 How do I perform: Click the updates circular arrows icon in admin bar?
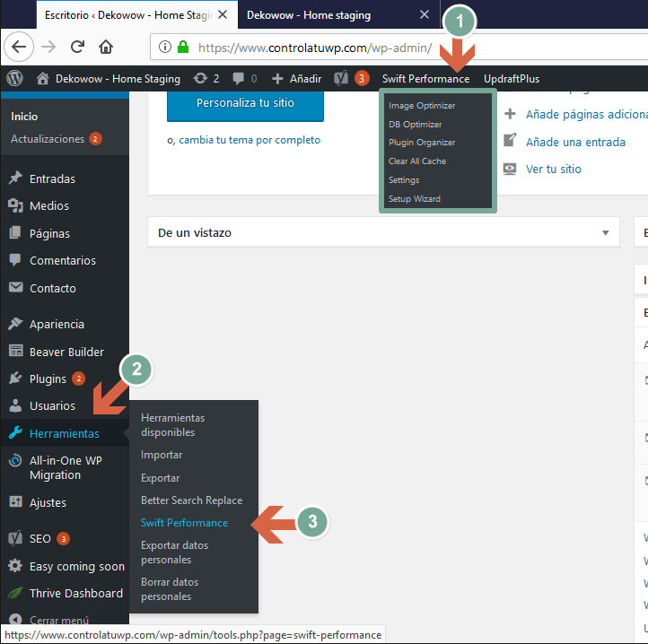tap(200, 78)
